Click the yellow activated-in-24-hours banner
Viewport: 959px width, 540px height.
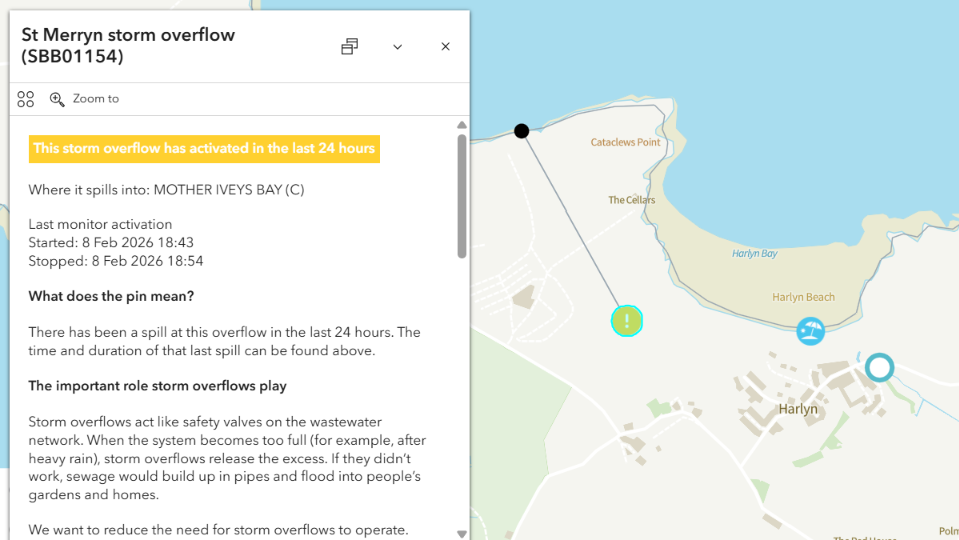pos(204,149)
